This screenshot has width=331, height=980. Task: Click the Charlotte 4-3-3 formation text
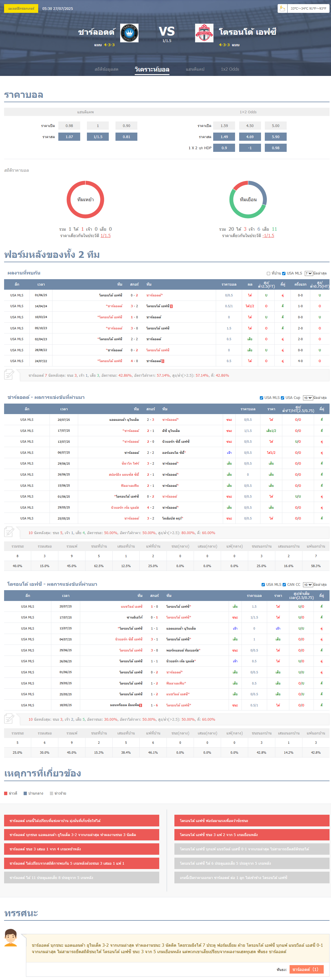point(109,45)
